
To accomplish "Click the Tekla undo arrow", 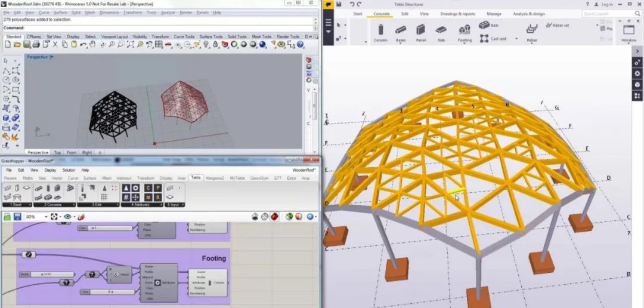I will (x=352, y=4).
